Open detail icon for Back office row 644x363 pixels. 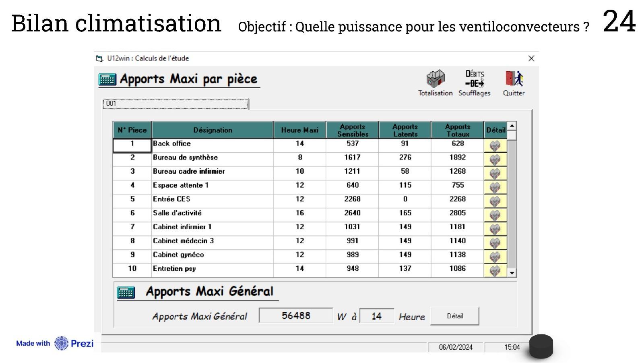pyautogui.click(x=495, y=145)
